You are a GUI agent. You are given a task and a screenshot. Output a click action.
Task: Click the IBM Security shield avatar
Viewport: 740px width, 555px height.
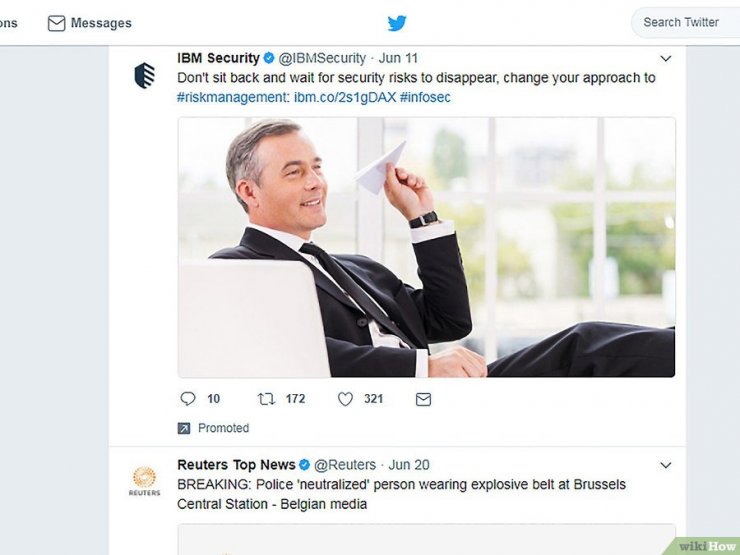(144, 75)
